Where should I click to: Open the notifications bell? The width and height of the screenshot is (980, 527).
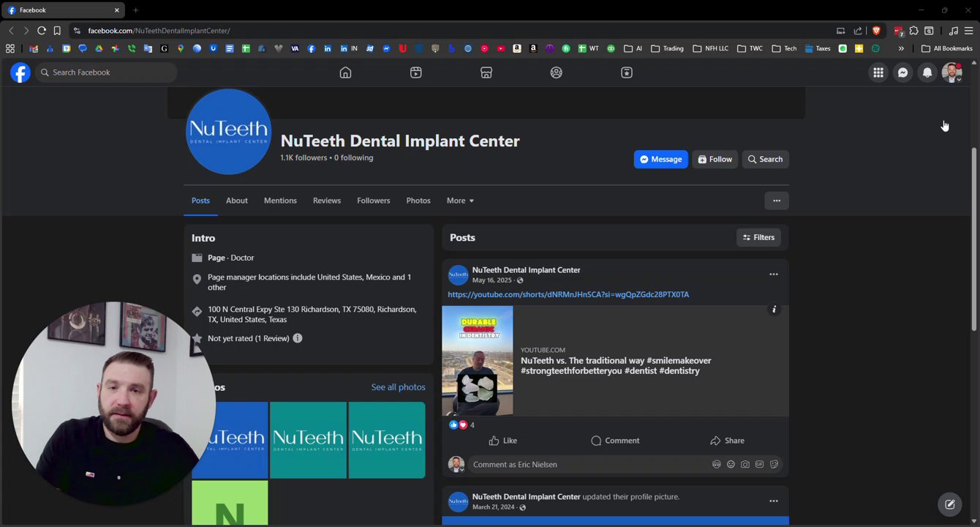point(927,72)
